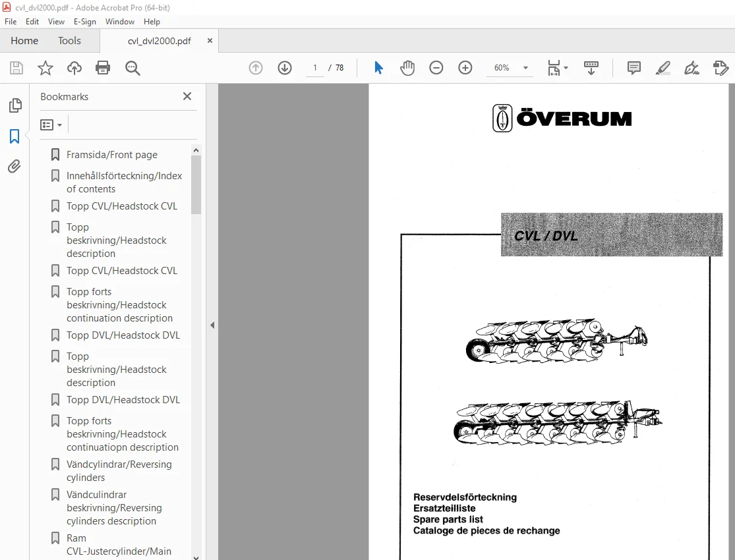Open the Sign document pen tool
735x560 pixels.
click(691, 68)
